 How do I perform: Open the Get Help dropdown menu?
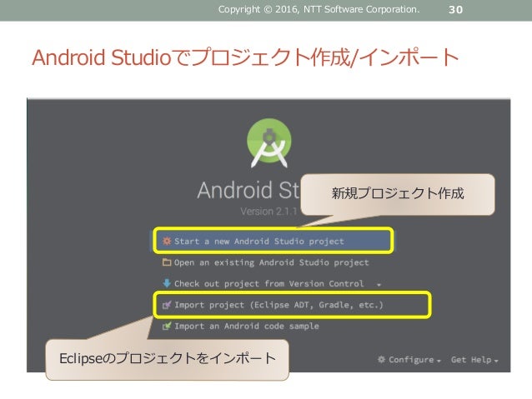coord(474,360)
